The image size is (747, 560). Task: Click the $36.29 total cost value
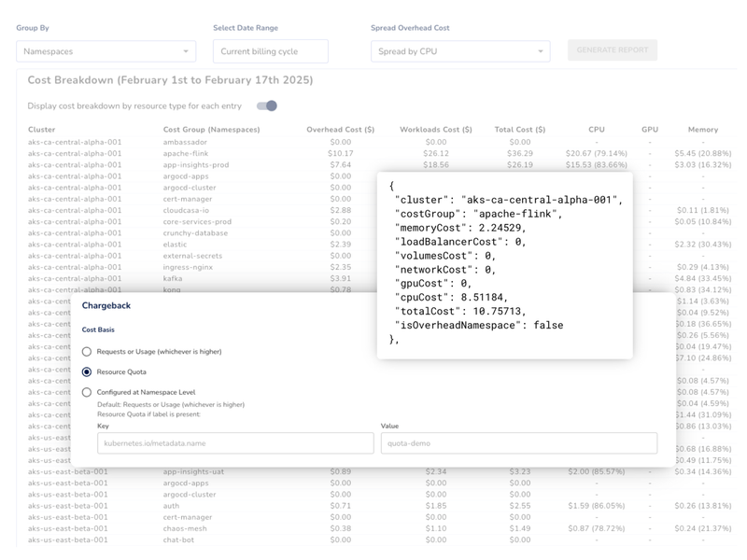pos(520,153)
